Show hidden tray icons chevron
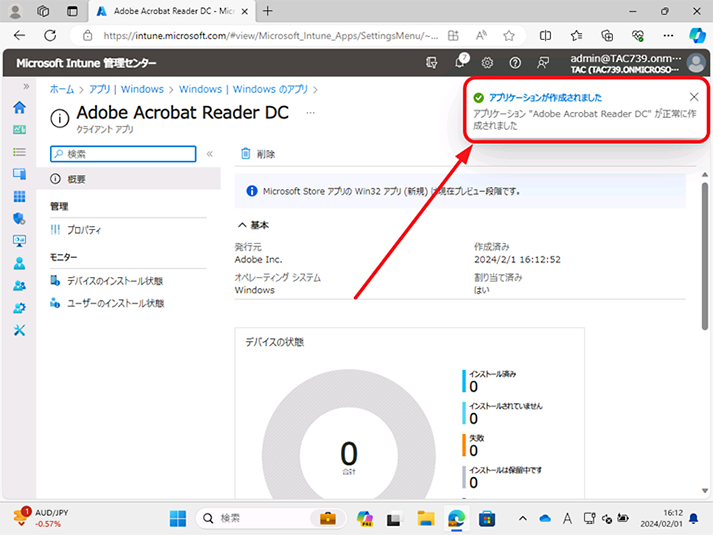This screenshot has width=713, height=535. point(523,518)
